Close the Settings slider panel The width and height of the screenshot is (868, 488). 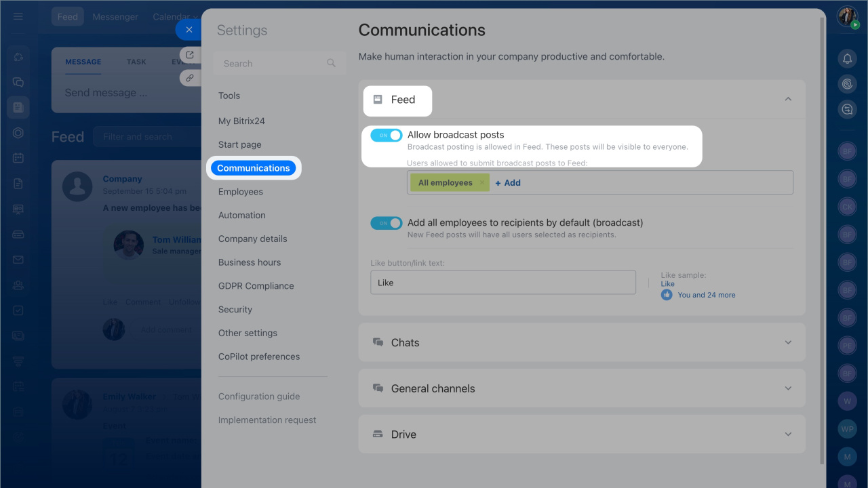click(189, 30)
